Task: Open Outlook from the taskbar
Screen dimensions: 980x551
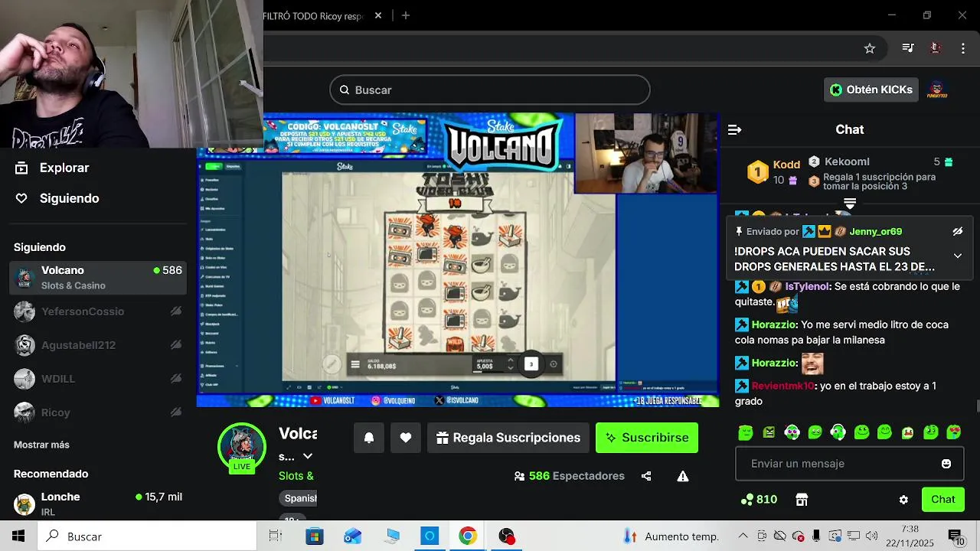Action: click(353, 536)
